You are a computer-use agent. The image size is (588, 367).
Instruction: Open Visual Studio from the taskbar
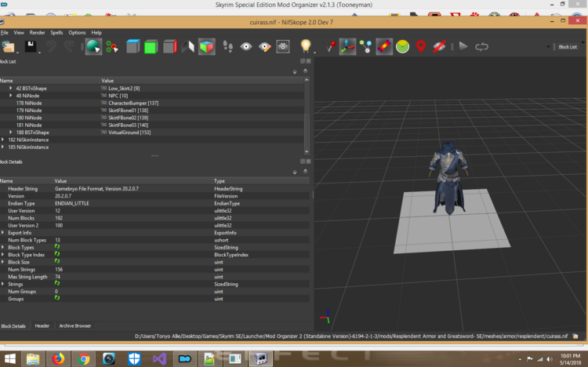click(x=159, y=359)
